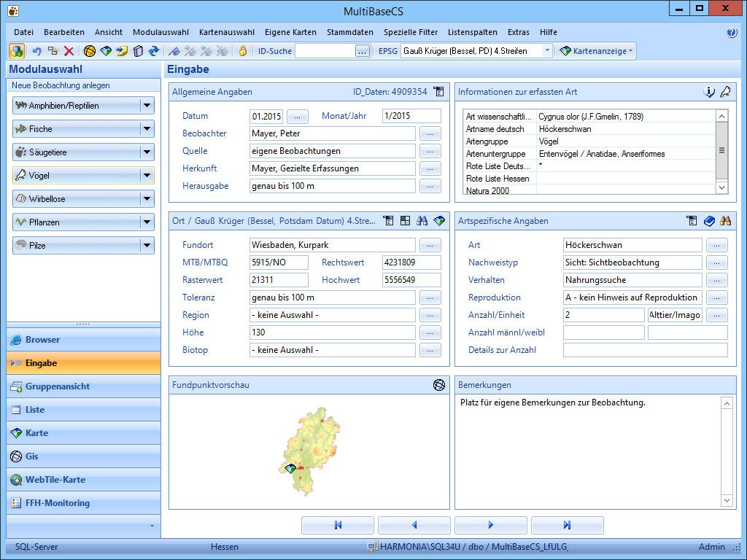Click the yellow note with arrow toolbar icon
Viewport: 747px width, 560px height.
tap(122, 51)
